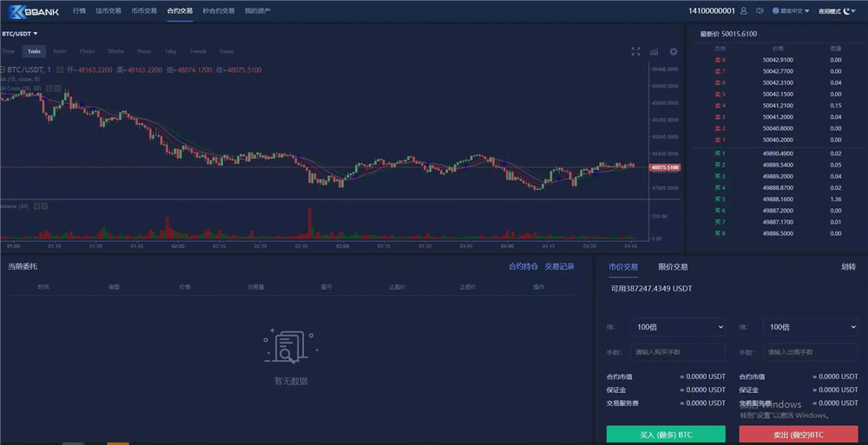Select sell order 卖 4 at 50041.2100
The width and height of the screenshot is (868, 445).
pyautogui.click(x=777, y=106)
